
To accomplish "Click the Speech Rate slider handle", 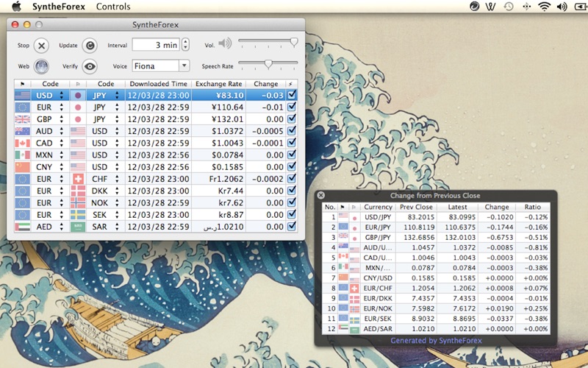I will tap(268, 64).
